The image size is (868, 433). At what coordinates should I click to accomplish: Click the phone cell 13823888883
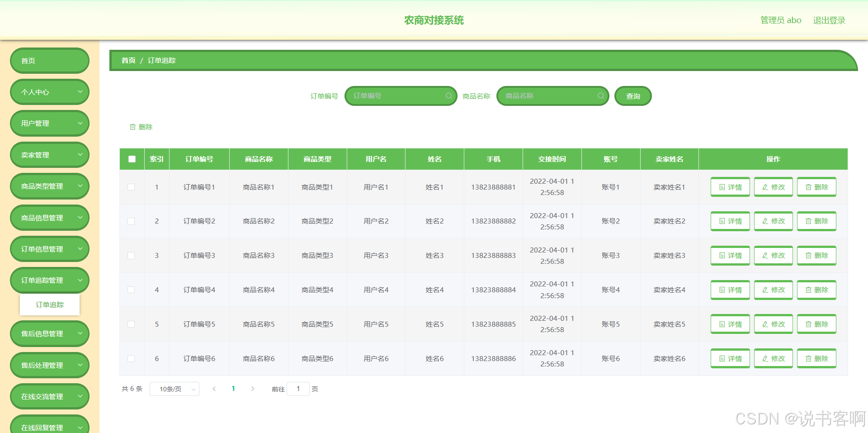(x=493, y=256)
